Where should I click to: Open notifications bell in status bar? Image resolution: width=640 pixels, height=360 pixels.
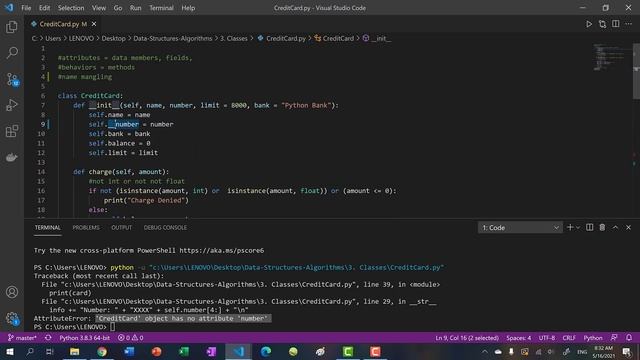click(x=629, y=338)
